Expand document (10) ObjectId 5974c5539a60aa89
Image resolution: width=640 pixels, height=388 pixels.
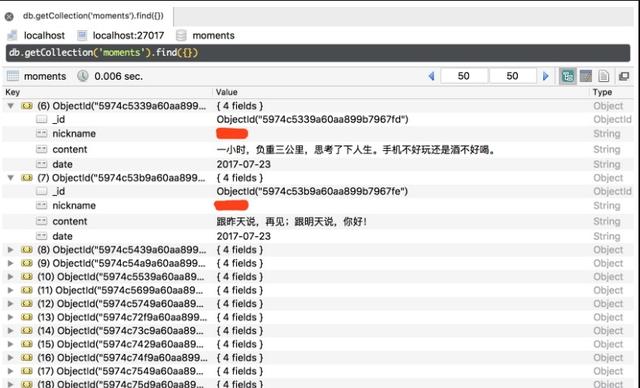(11, 277)
